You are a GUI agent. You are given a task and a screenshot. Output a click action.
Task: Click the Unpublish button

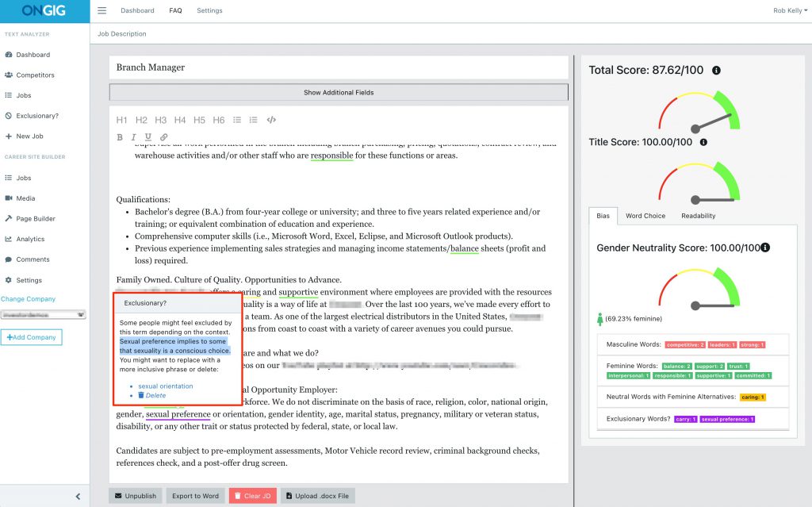point(135,496)
